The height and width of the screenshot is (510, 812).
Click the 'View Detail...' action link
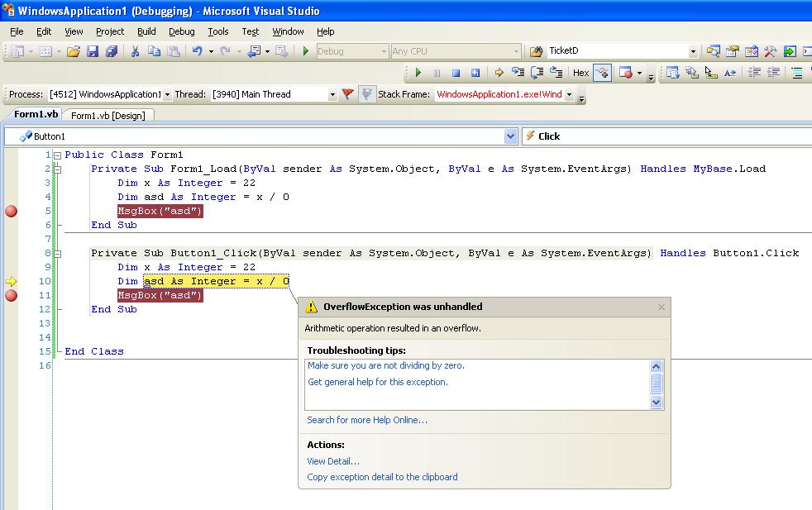click(333, 461)
